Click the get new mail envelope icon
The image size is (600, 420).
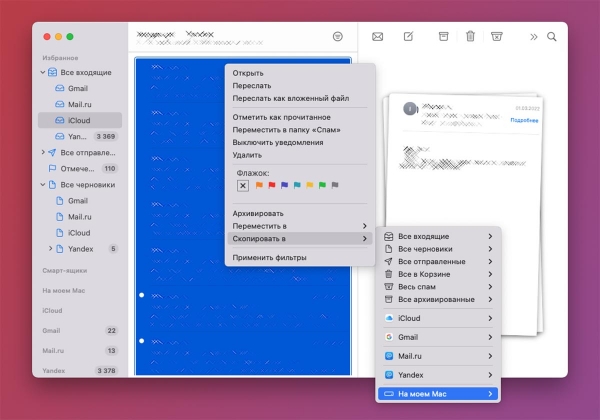click(377, 37)
